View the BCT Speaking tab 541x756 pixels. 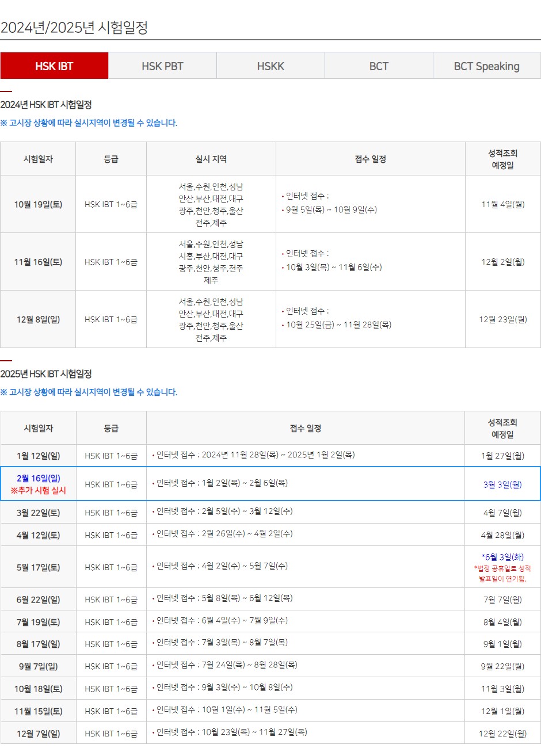[486, 65]
